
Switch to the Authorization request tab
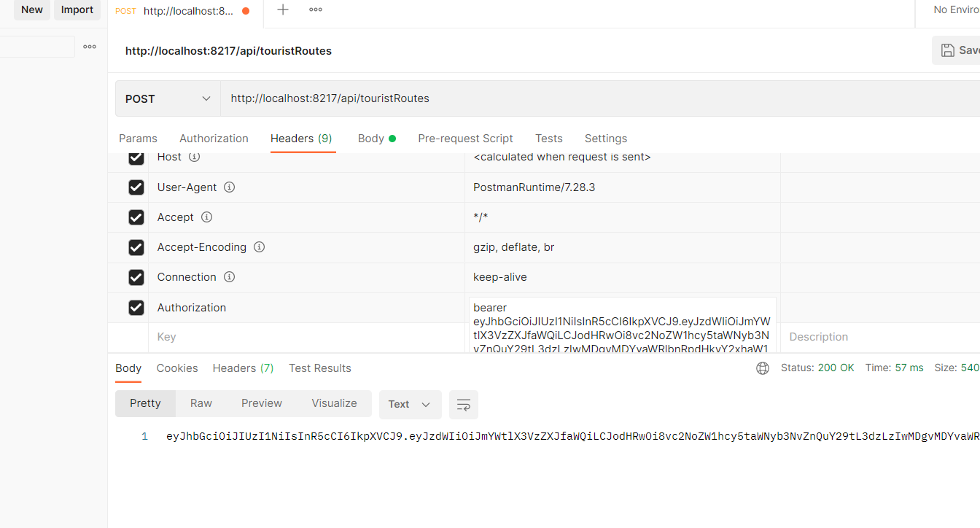(x=214, y=139)
